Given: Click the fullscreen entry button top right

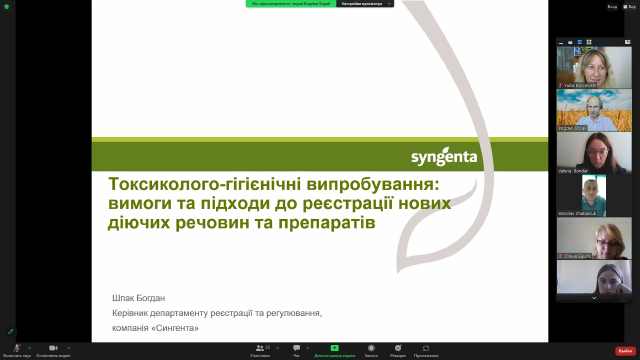Looking at the screenshot, I should tap(612, 7).
